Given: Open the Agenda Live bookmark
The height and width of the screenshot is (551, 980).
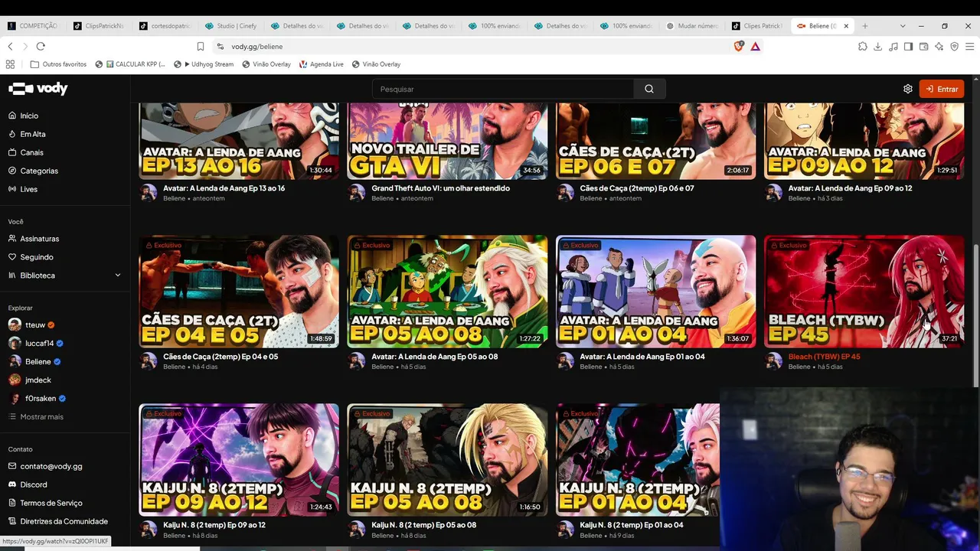Looking at the screenshot, I should pyautogui.click(x=321, y=64).
